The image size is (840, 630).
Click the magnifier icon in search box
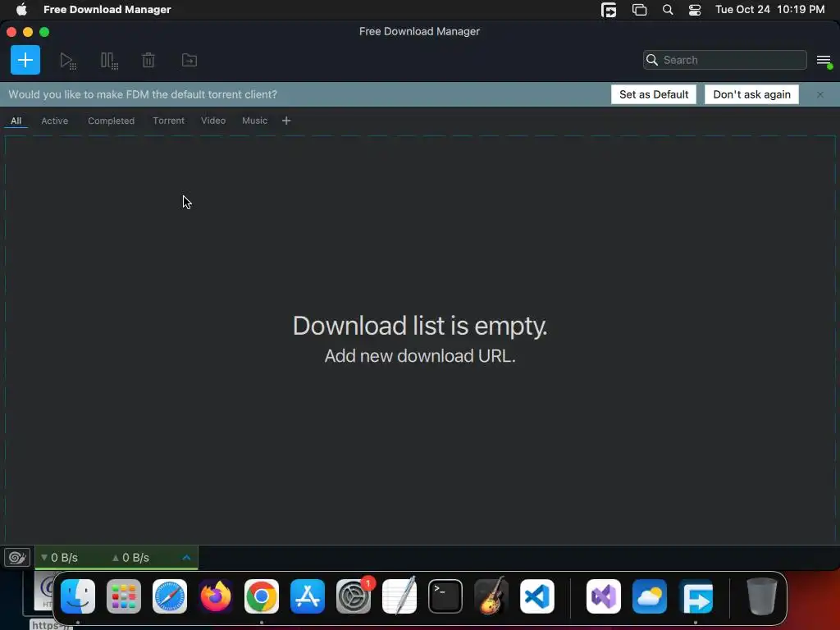click(652, 60)
